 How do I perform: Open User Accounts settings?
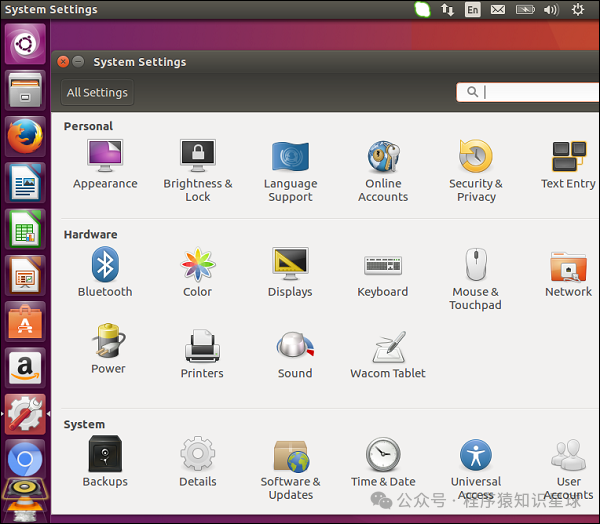[x=569, y=469]
